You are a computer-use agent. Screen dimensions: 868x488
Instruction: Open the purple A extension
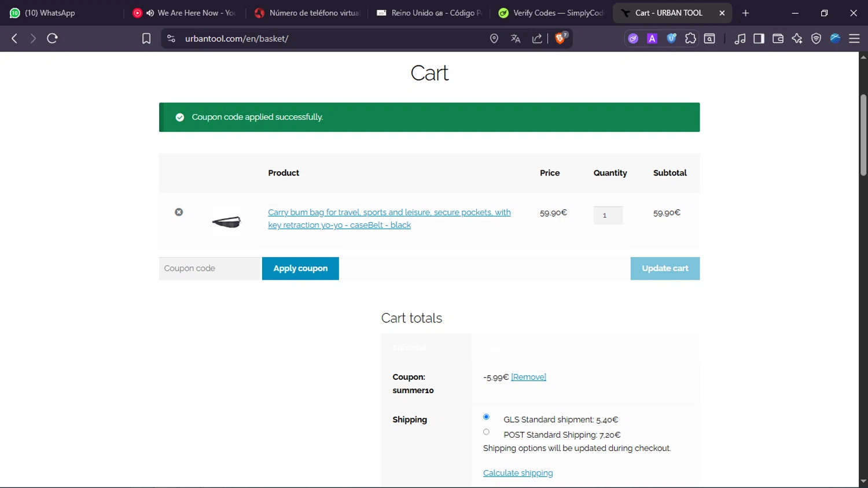[652, 39]
